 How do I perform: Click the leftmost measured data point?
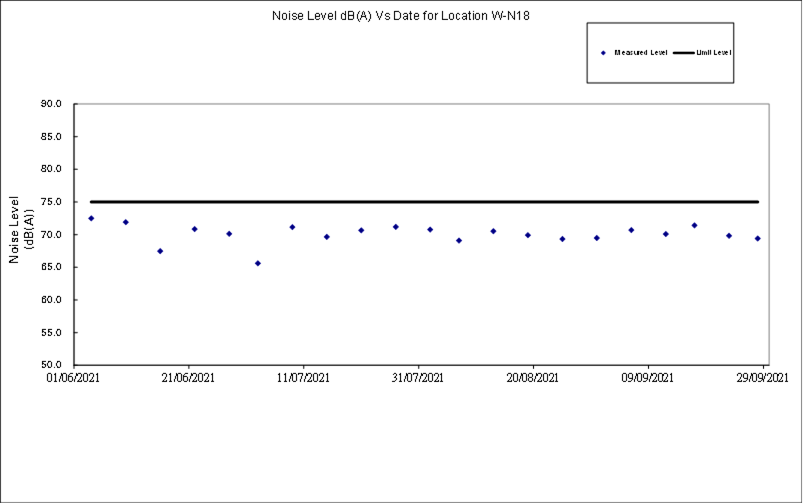[x=91, y=218]
